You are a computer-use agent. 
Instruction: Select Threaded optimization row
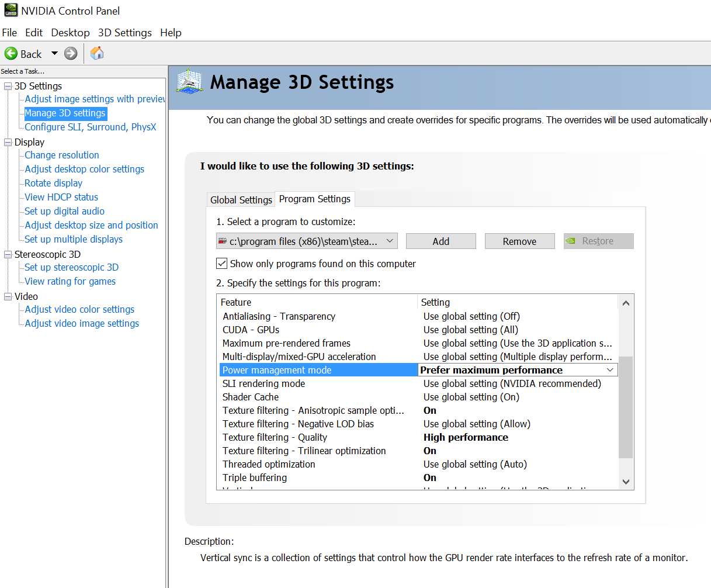click(x=417, y=464)
